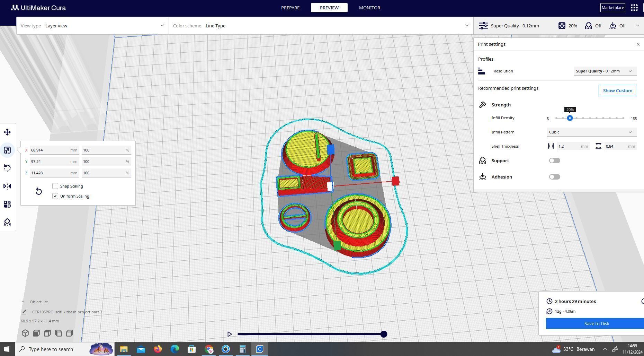Screen dimensions: 644x356
Task: Turn on the Adhesion toggle
Action: click(x=554, y=177)
